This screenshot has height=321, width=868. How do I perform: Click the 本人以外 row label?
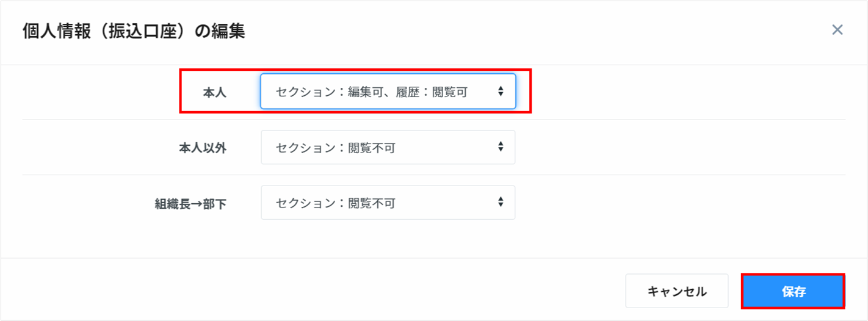(x=200, y=148)
